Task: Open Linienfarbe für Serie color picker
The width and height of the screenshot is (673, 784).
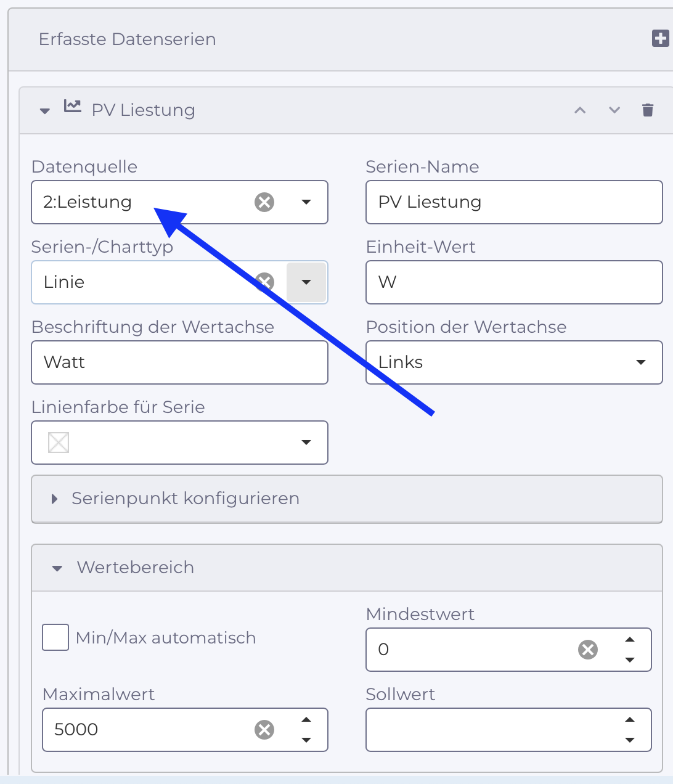Action: pyautogui.click(x=179, y=443)
